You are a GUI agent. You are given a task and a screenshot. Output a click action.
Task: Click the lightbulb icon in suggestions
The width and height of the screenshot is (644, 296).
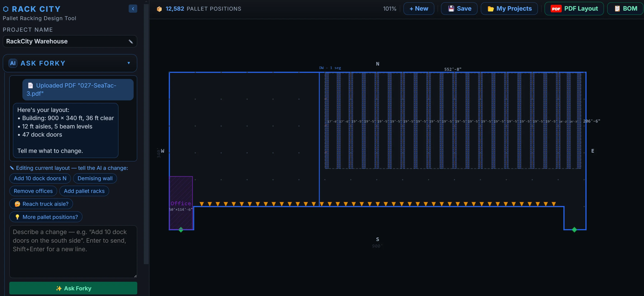(x=17, y=217)
